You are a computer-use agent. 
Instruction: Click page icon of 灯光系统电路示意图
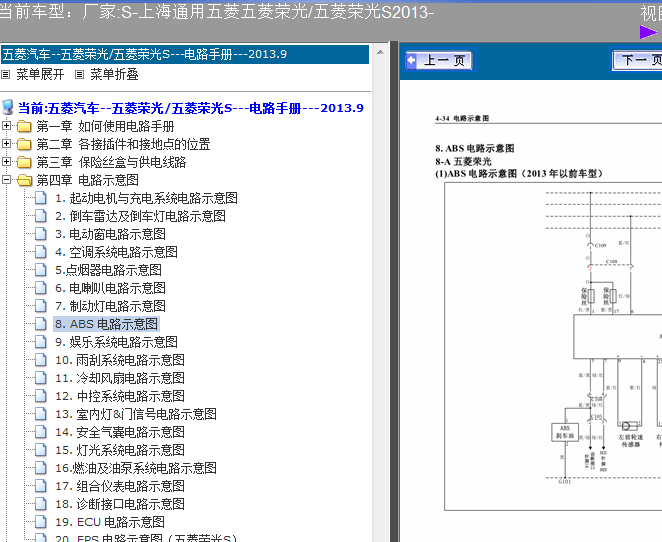pyautogui.click(x=41, y=450)
